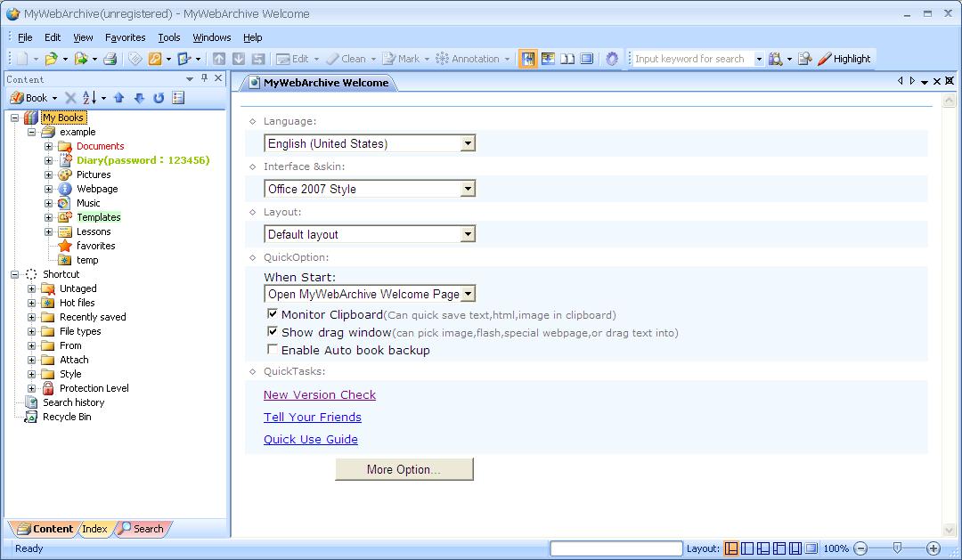Click the Mark tool
Image resolution: width=962 pixels, height=560 pixels.
pos(401,59)
